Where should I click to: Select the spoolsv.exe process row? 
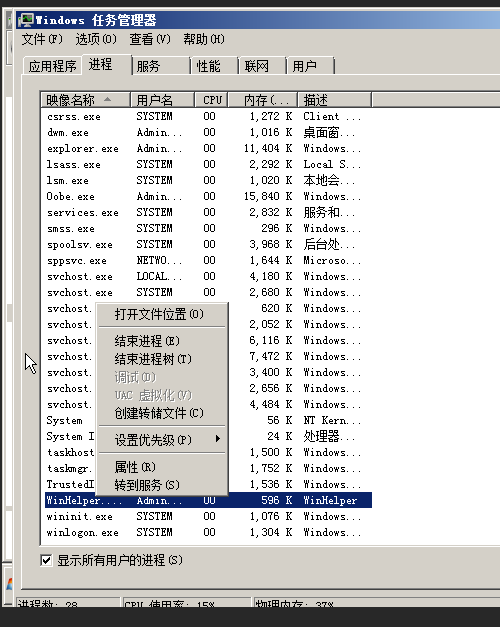[208, 244]
